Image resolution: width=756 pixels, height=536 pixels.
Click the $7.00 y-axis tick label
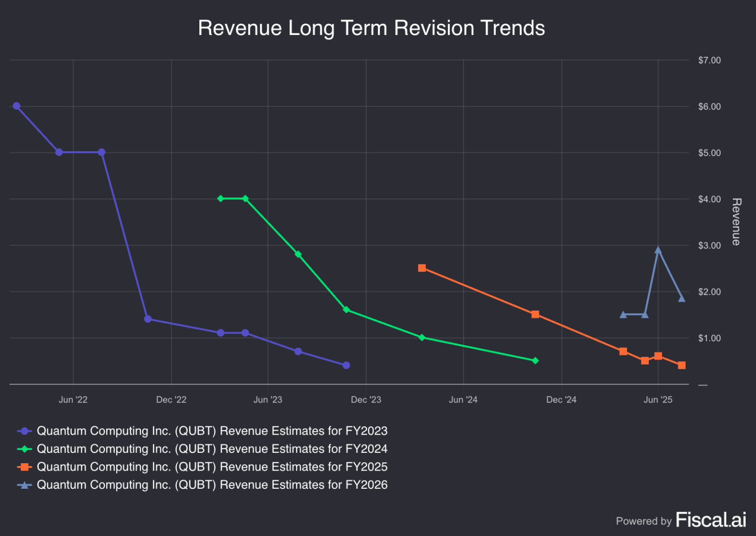pos(709,61)
